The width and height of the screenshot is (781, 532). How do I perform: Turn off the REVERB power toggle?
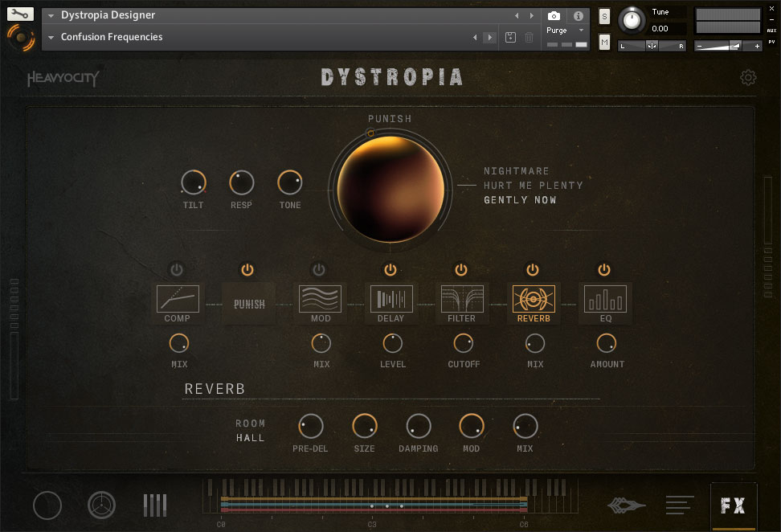point(533,269)
